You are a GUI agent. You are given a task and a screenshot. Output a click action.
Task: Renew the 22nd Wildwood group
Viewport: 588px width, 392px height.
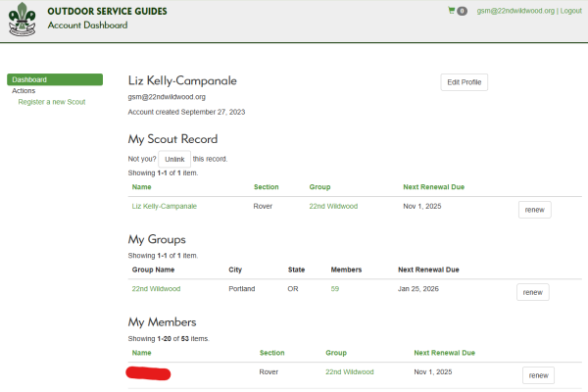pyautogui.click(x=532, y=292)
